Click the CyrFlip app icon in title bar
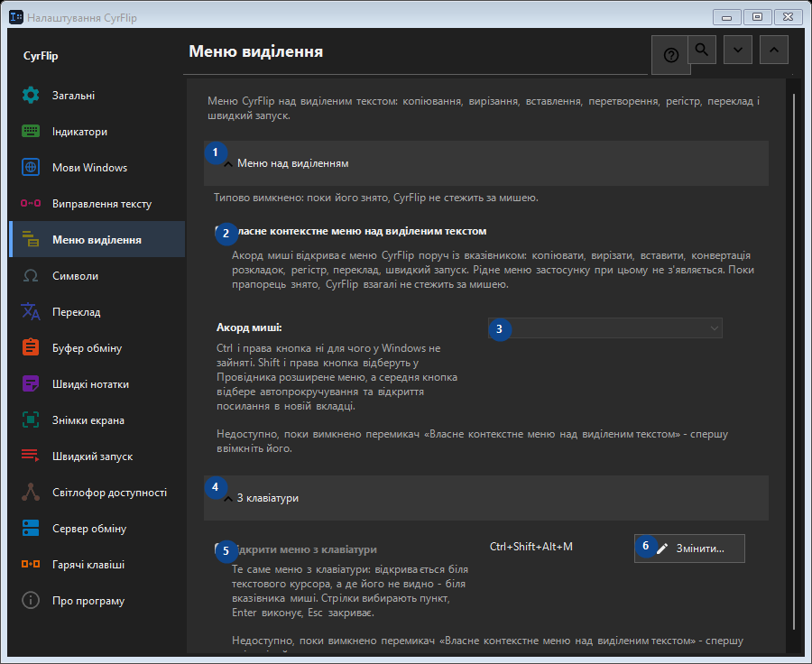Screen dimensions: 812x664 click(16, 17)
